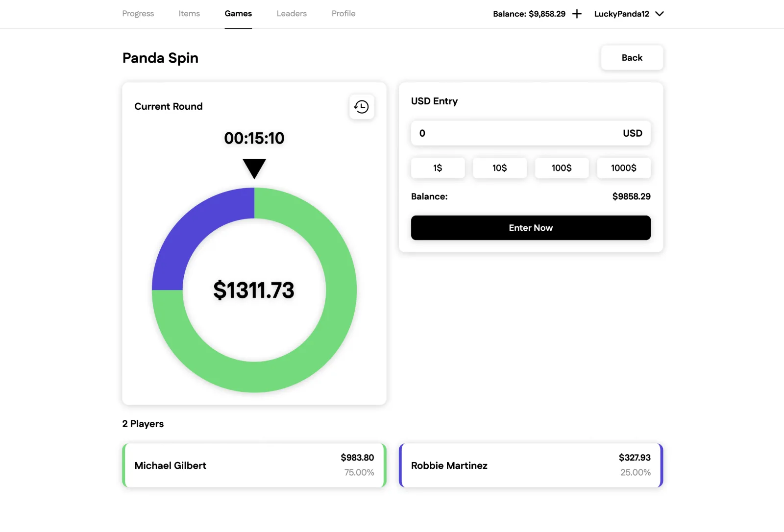The width and height of the screenshot is (784, 532).
Task: Click the $983.80 entry amount
Action: [357, 458]
